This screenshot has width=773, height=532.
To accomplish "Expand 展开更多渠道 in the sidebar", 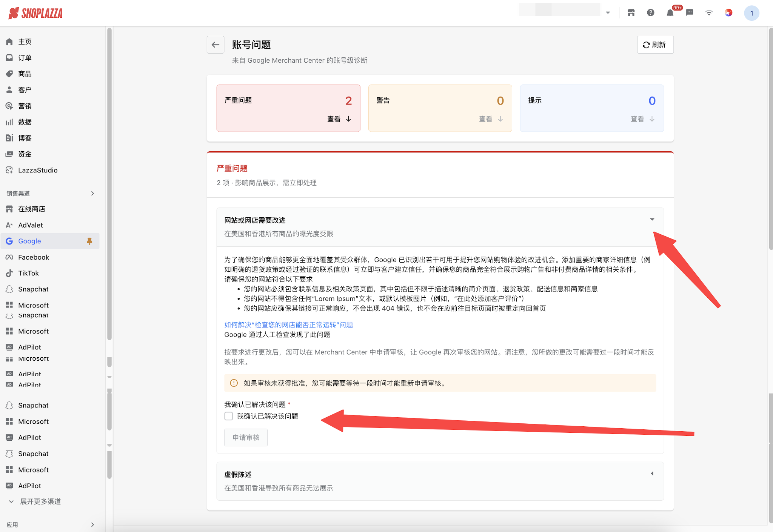I will point(34,501).
